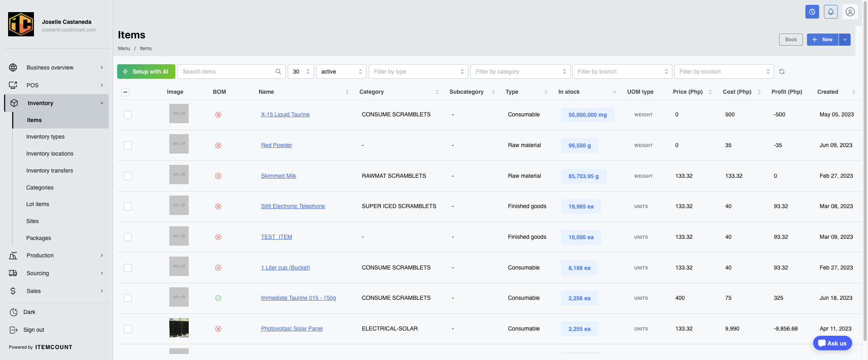Open the S99 Electronic Telephone link
This screenshot has height=360, width=868.
click(293, 206)
